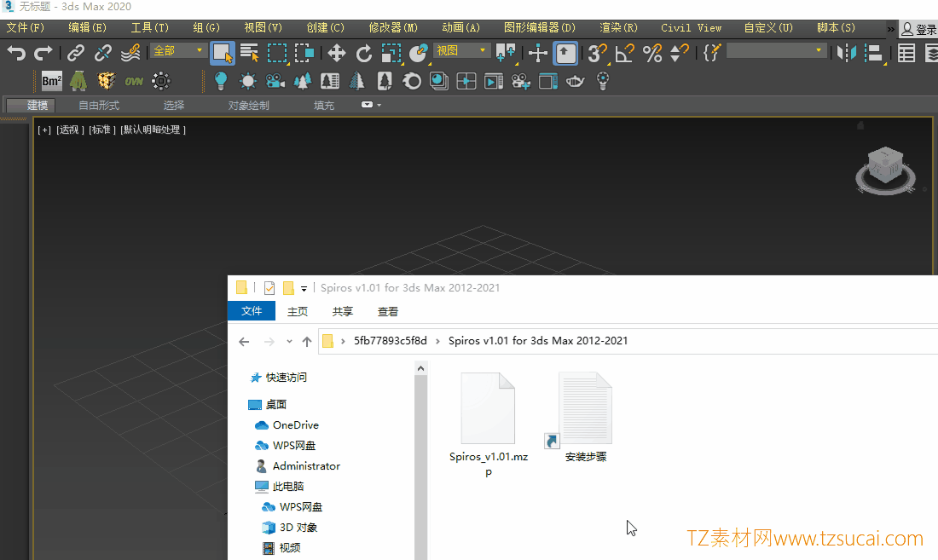The height and width of the screenshot is (560, 938).
Task: Open the named selection sets dropdown
Action: [x=776, y=51]
